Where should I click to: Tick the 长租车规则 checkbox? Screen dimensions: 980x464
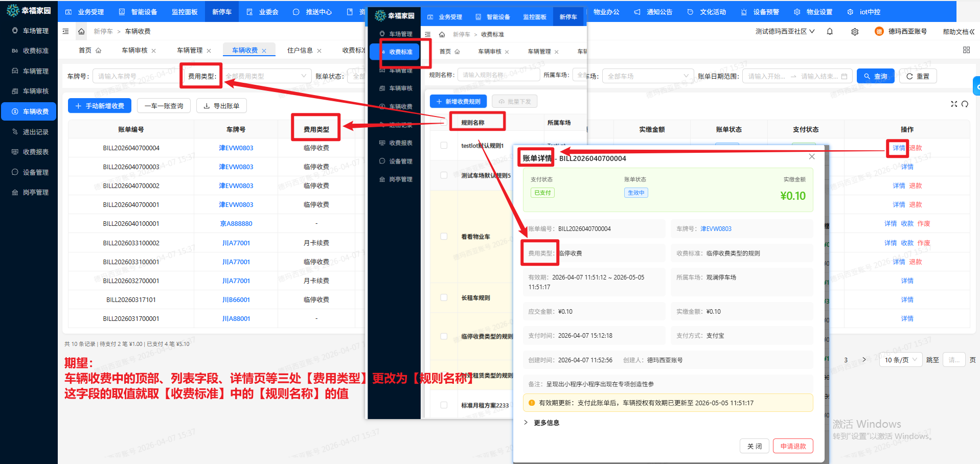click(443, 297)
